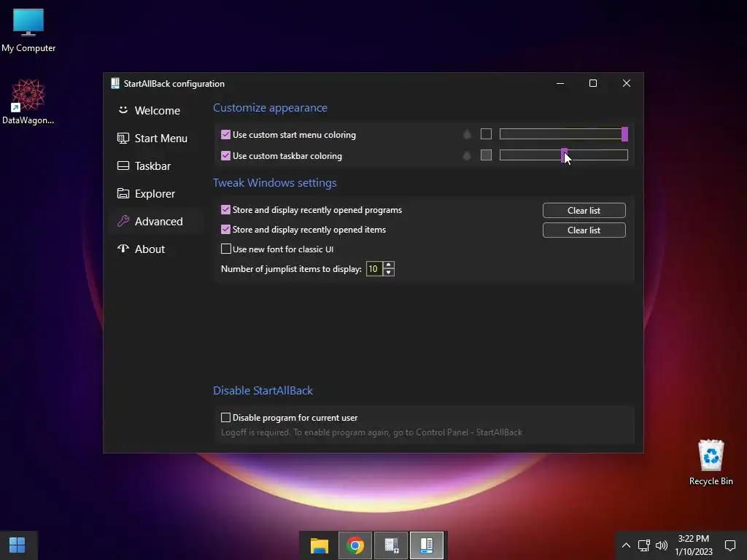The width and height of the screenshot is (747, 560).
Task: Select the My Computer desktop icon
Action: click(x=28, y=30)
